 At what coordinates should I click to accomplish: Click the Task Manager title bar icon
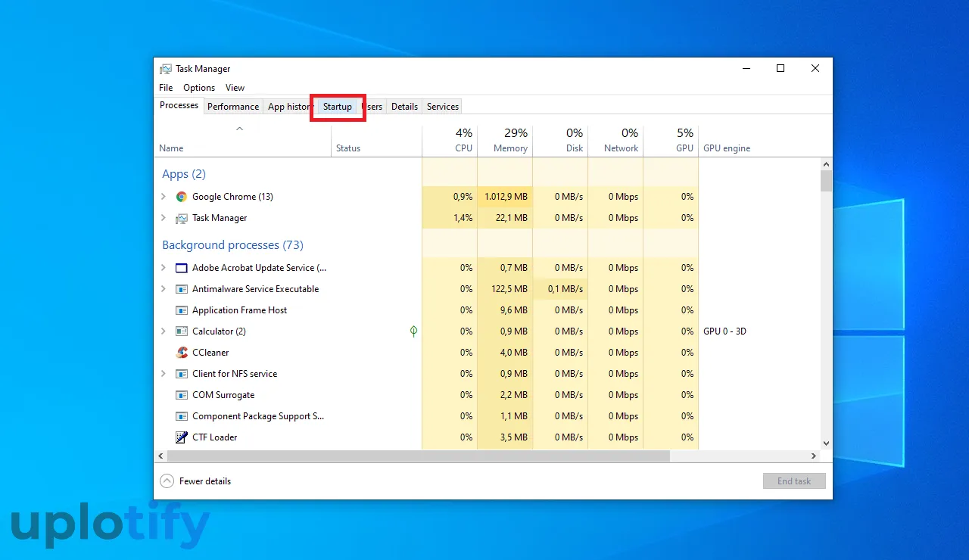tap(166, 69)
